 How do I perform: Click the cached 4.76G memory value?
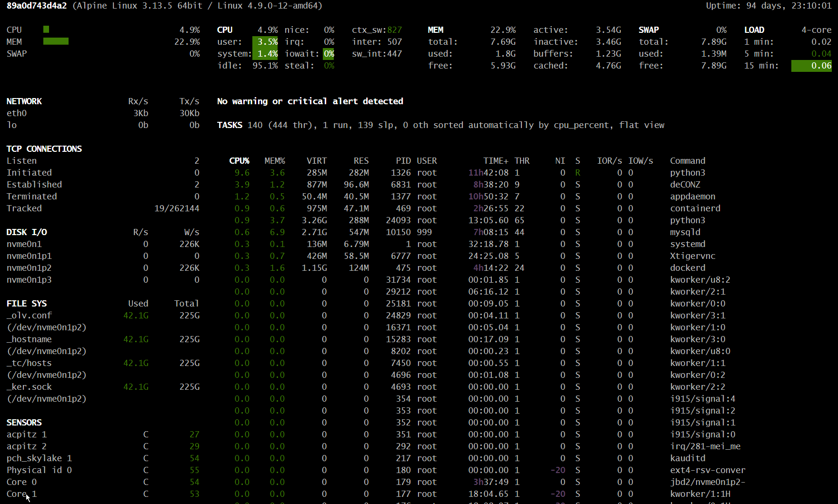point(609,66)
